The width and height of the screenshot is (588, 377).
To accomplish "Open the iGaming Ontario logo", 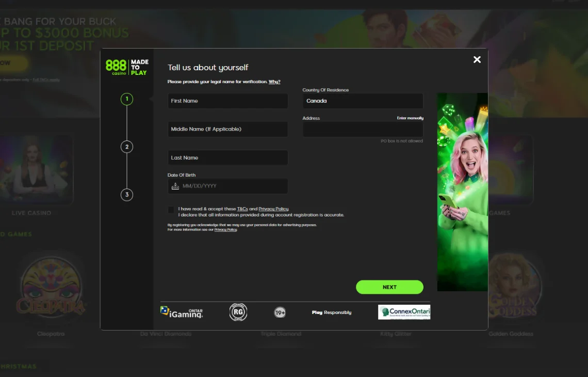I will click(182, 312).
